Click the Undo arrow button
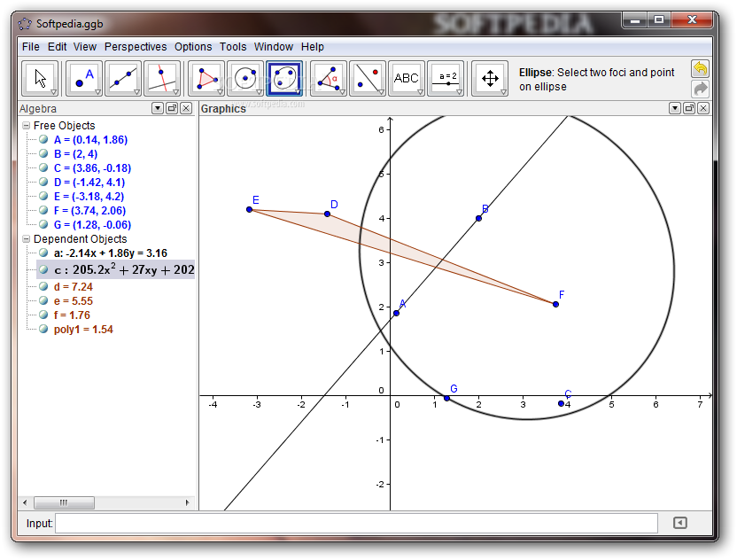Image resolution: width=737 pixels, height=560 pixels. click(700, 69)
